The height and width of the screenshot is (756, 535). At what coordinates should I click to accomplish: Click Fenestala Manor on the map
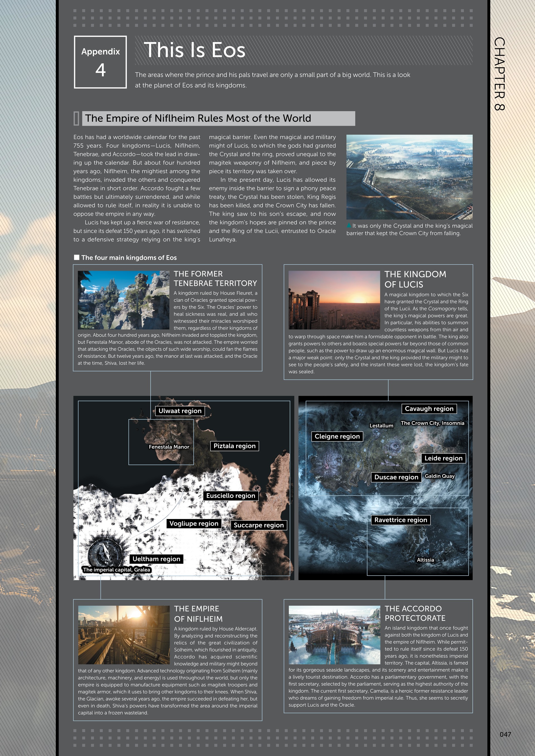click(169, 447)
